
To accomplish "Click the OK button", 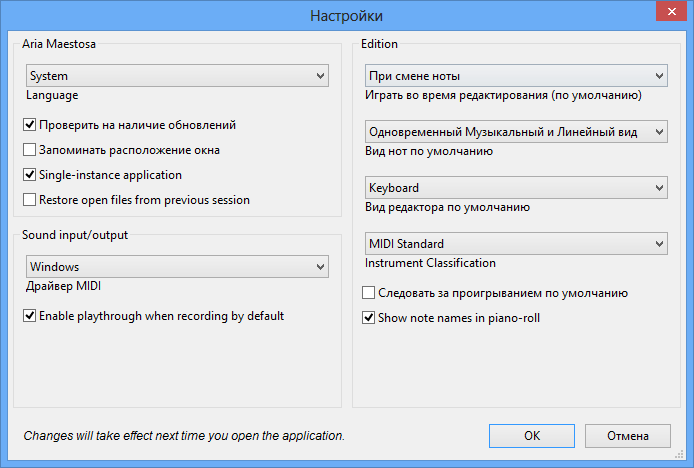I will pos(532,436).
